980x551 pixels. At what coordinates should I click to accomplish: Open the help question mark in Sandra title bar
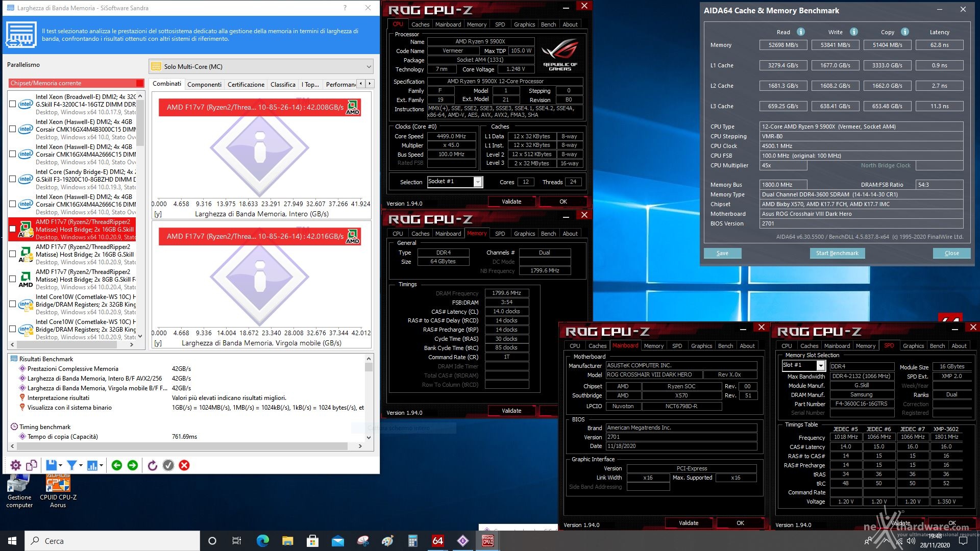[345, 8]
